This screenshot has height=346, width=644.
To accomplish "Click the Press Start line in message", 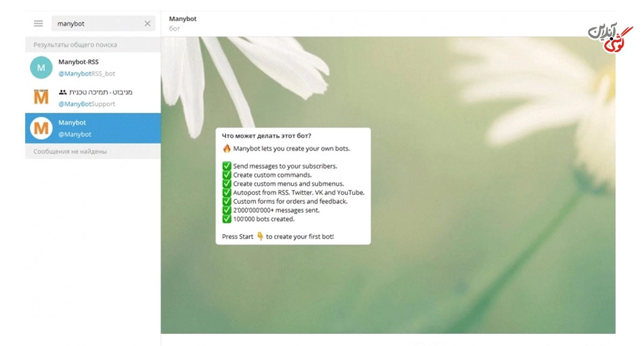I will point(278,236).
